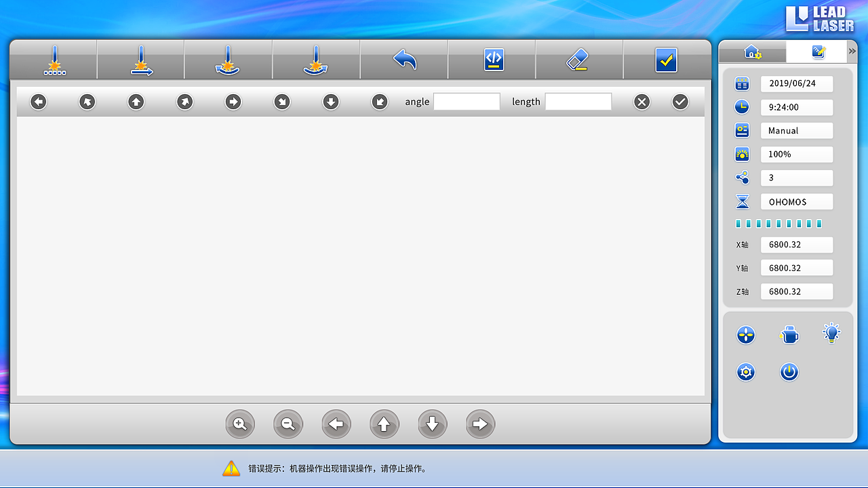The width and height of the screenshot is (868, 488).
Task: Choose the up direction arrow in direction bar
Action: point(136,102)
